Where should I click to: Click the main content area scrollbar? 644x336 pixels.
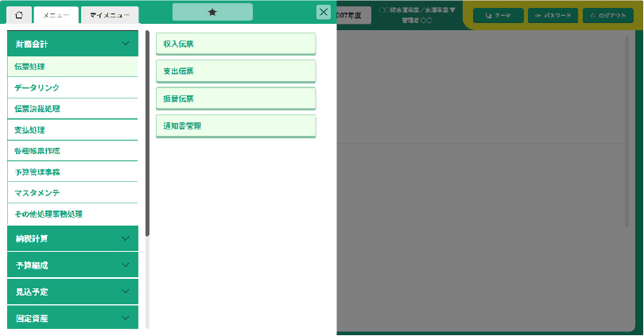(627, 131)
